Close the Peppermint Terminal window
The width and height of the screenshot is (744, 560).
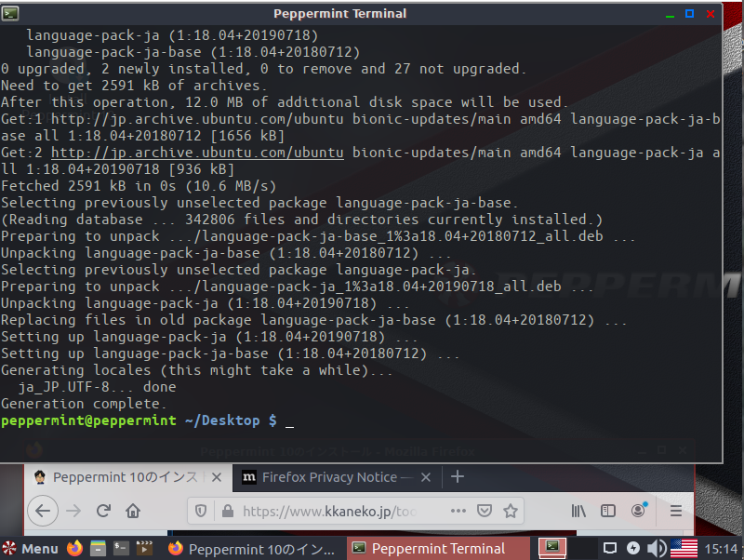click(x=711, y=14)
